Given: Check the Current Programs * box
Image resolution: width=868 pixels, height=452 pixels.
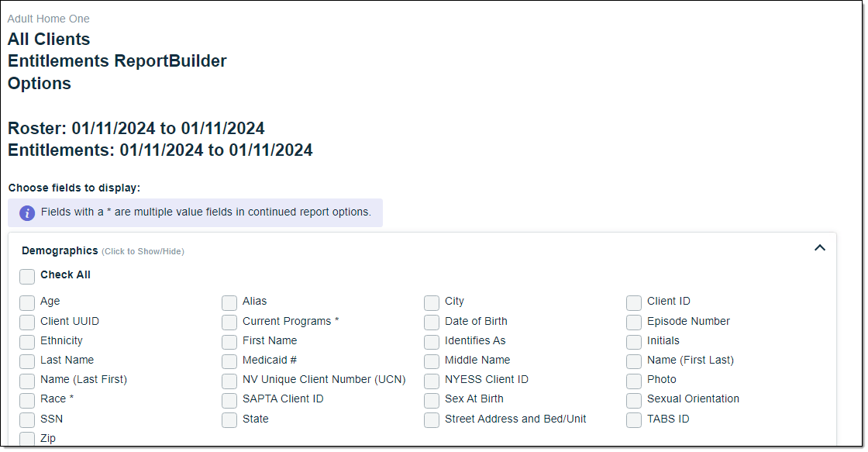Looking at the screenshot, I should coord(229,323).
